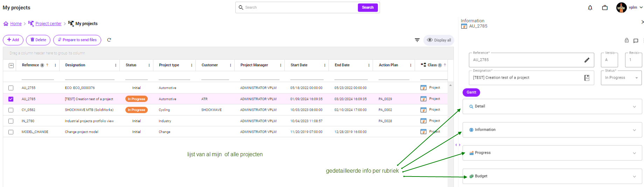Click Prepare to send files
This screenshot has width=644, height=187.
pos(77,40)
